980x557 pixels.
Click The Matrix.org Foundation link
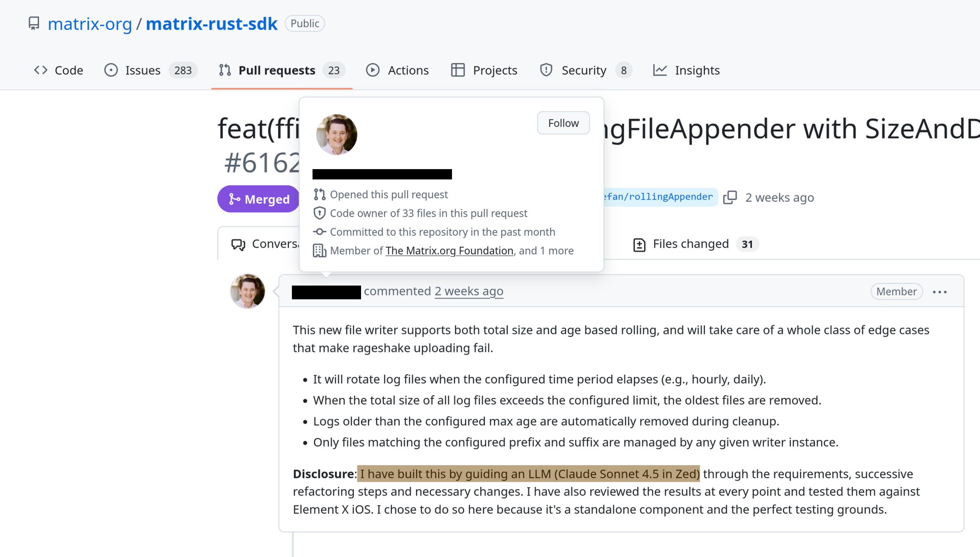(449, 251)
